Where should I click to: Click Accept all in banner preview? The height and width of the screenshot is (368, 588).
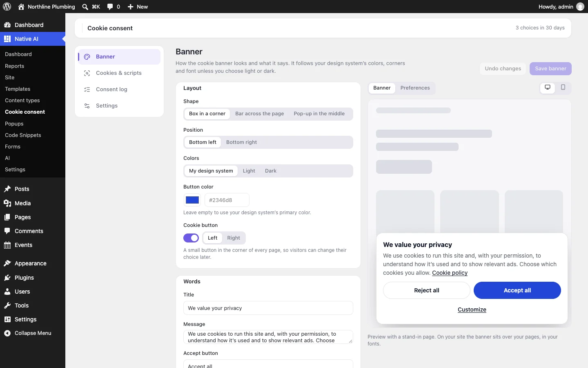coord(517,290)
